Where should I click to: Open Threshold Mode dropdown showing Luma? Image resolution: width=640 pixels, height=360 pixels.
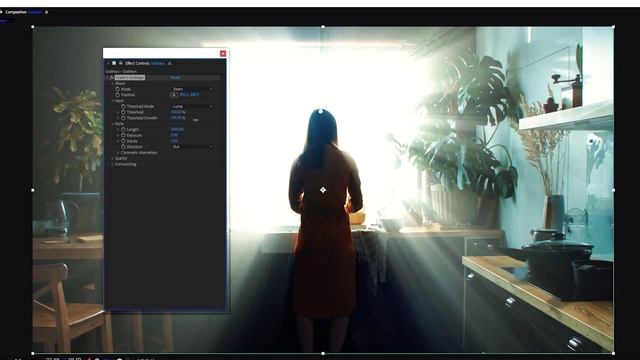tap(192, 106)
